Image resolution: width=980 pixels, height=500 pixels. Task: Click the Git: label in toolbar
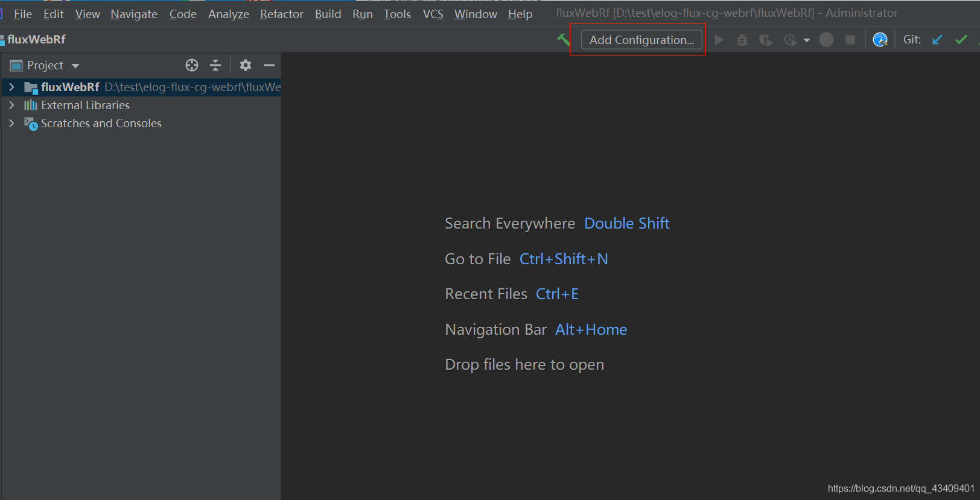(912, 40)
